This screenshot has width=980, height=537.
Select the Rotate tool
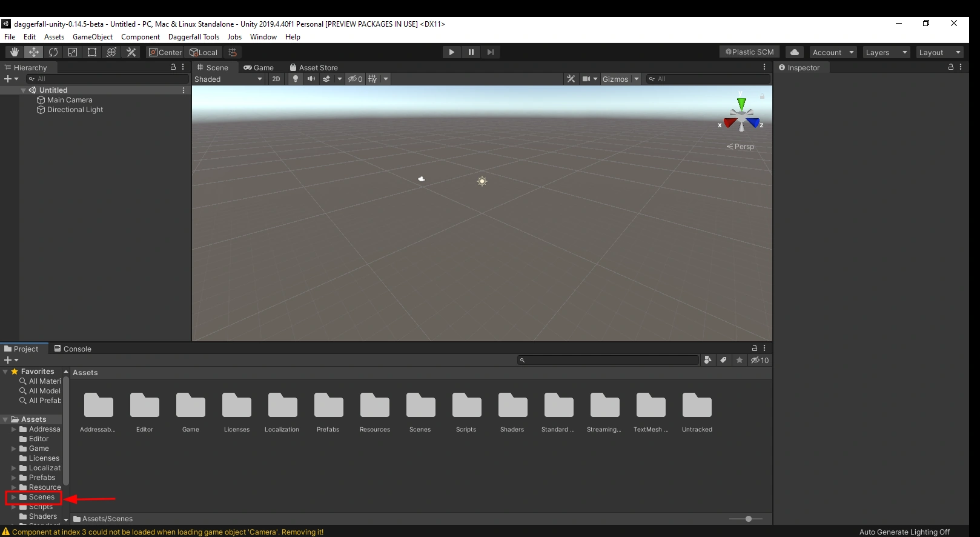coord(53,52)
